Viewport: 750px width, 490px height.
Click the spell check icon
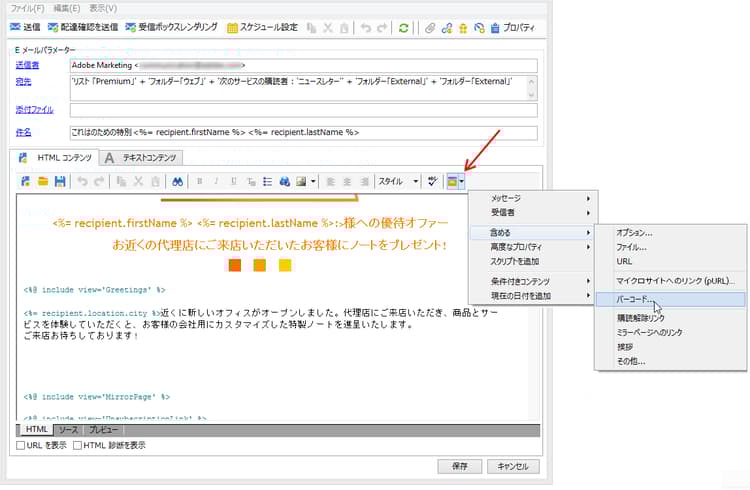pyautogui.click(x=433, y=181)
